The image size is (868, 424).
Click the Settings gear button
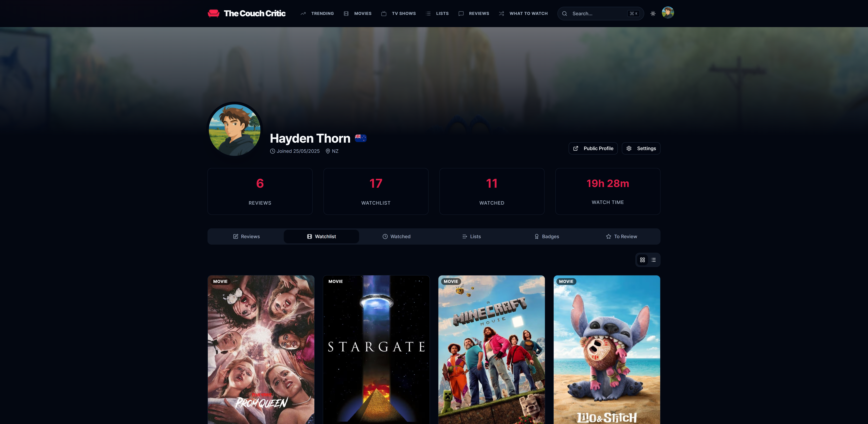(641, 149)
